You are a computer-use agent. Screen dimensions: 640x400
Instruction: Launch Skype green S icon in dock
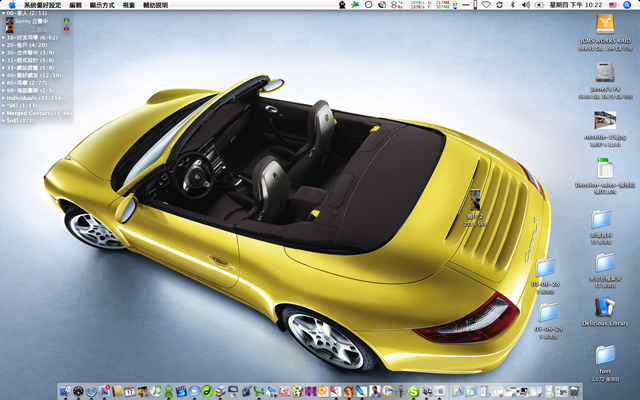point(413,391)
